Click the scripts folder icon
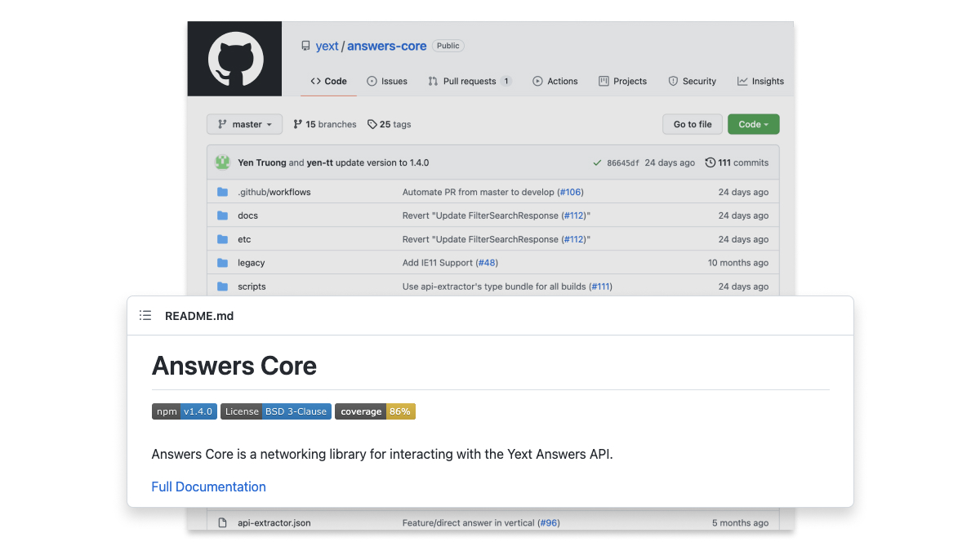Viewport: 980px width, 551px height. [x=222, y=287]
